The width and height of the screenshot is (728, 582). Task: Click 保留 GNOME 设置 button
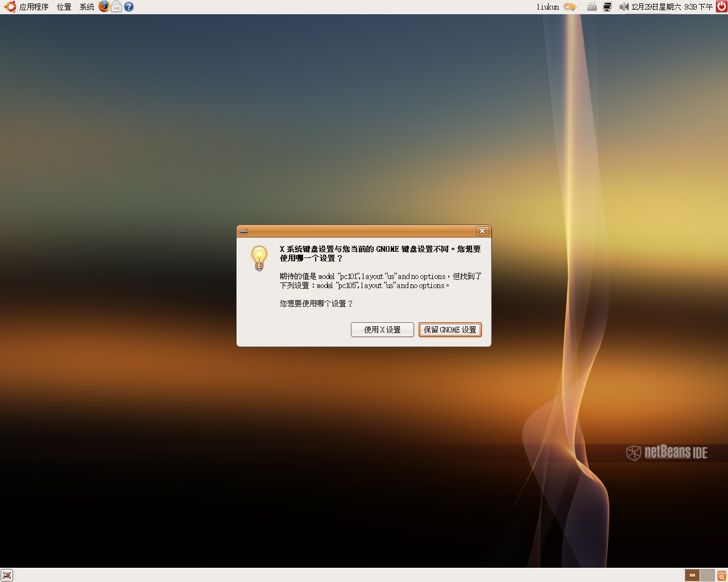point(450,330)
